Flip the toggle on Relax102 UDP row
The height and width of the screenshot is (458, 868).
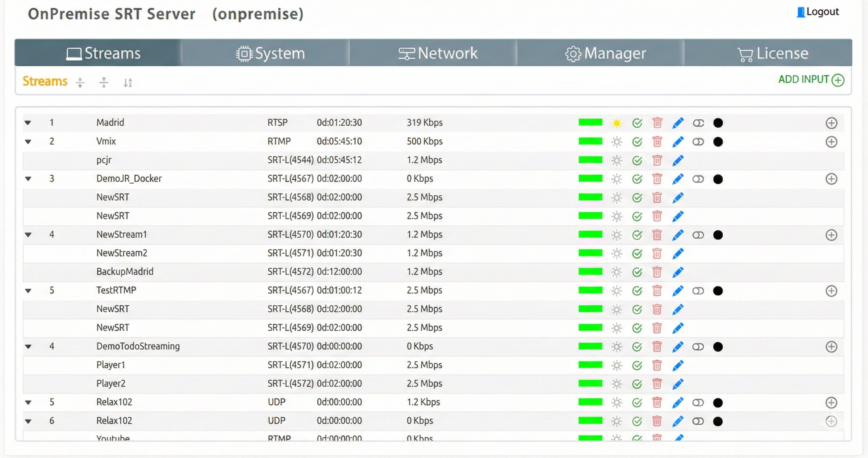click(698, 402)
